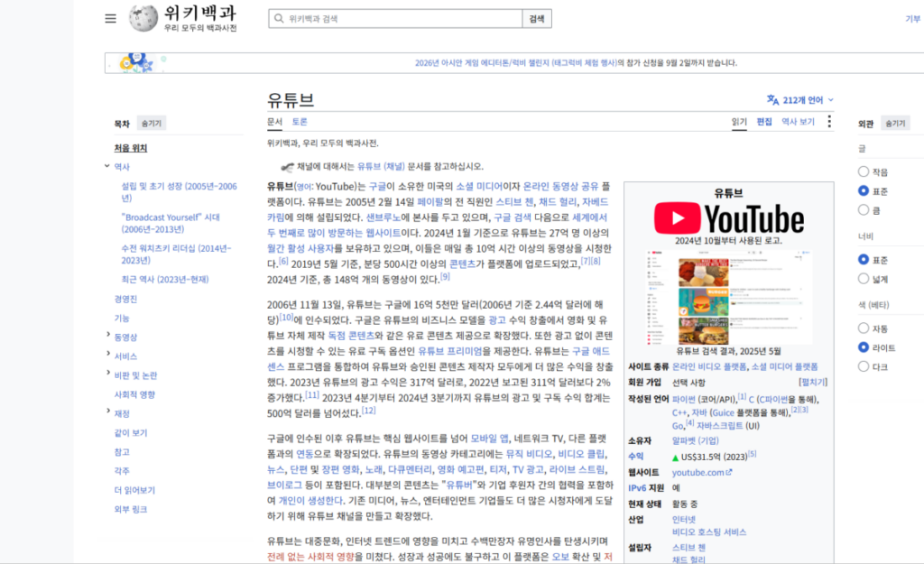The width and height of the screenshot is (924, 564).
Task: Expand the 서비스 section in contents
Action: 108,355
